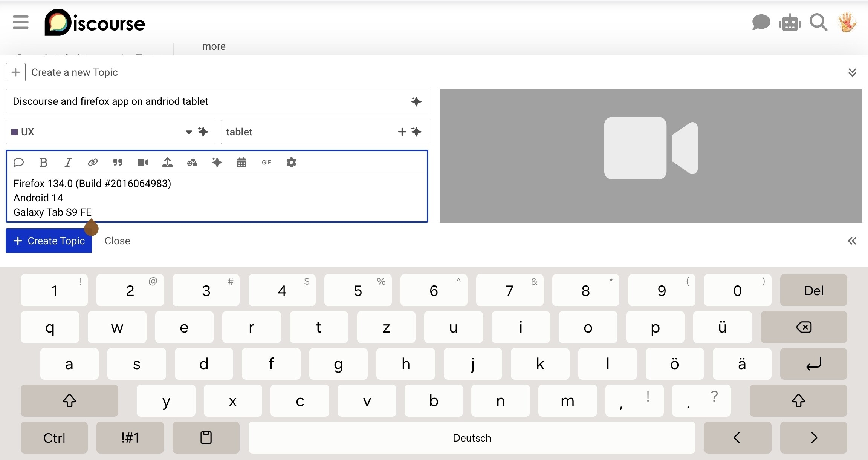Tap the m key
Image resolution: width=868 pixels, height=460 pixels.
point(567,400)
